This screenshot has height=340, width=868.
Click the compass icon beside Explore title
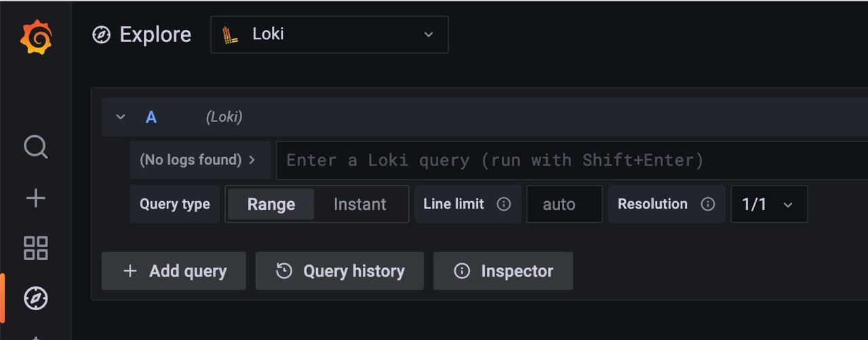click(101, 35)
